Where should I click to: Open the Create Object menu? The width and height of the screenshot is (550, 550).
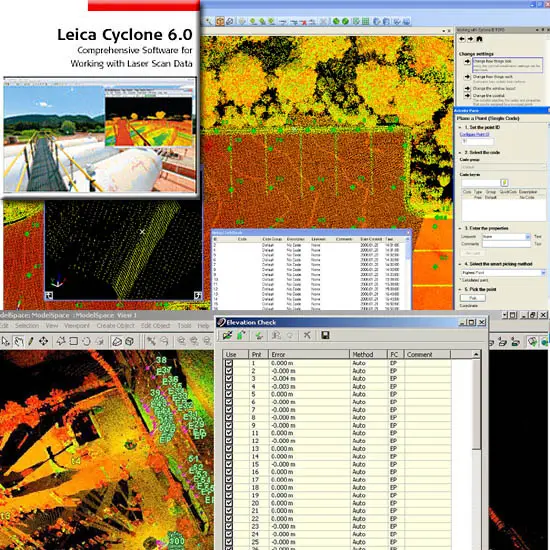coord(115,326)
